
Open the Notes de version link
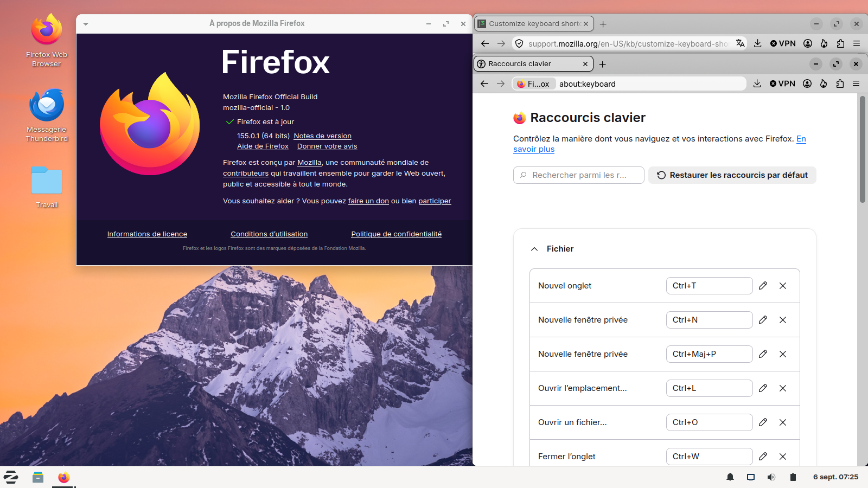[323, 136]
